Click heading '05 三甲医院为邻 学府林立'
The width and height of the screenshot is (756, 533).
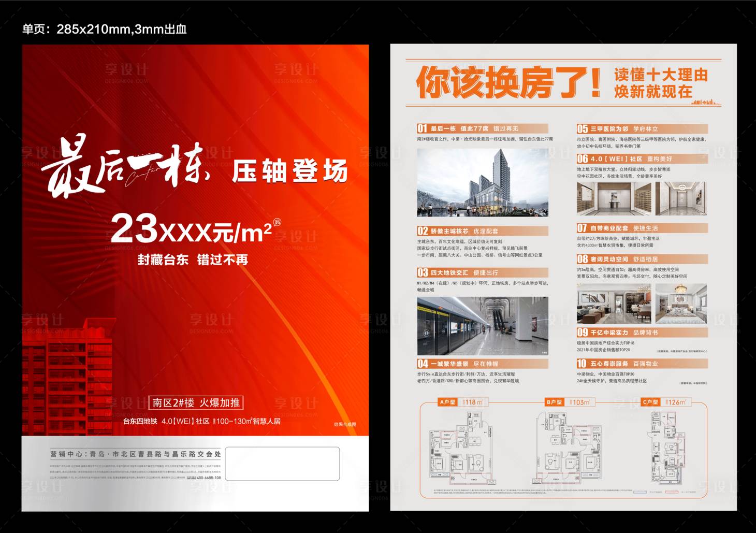tap(642, 128)
